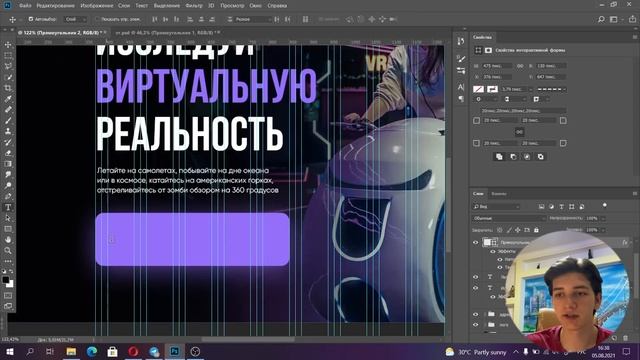Open the Fill value dropdown arrow
The image size is (640, 360).
(604, 230)
